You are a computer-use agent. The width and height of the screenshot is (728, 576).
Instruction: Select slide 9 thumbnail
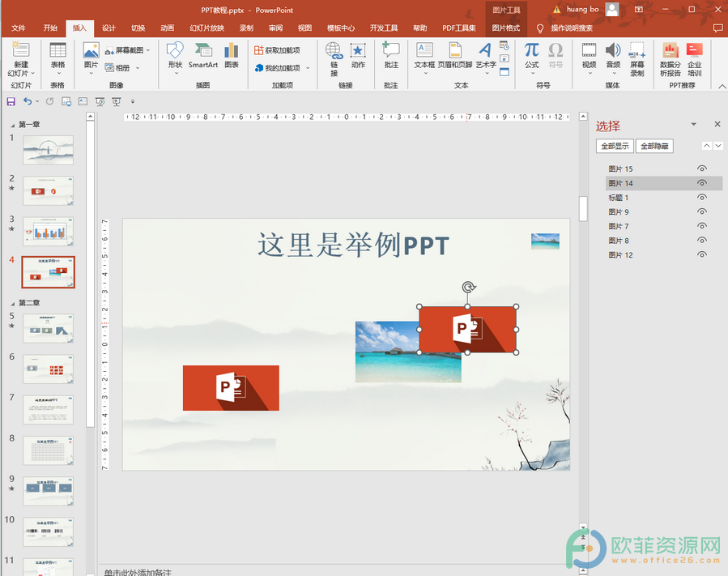pyautogui.click(x=49, y=491)
